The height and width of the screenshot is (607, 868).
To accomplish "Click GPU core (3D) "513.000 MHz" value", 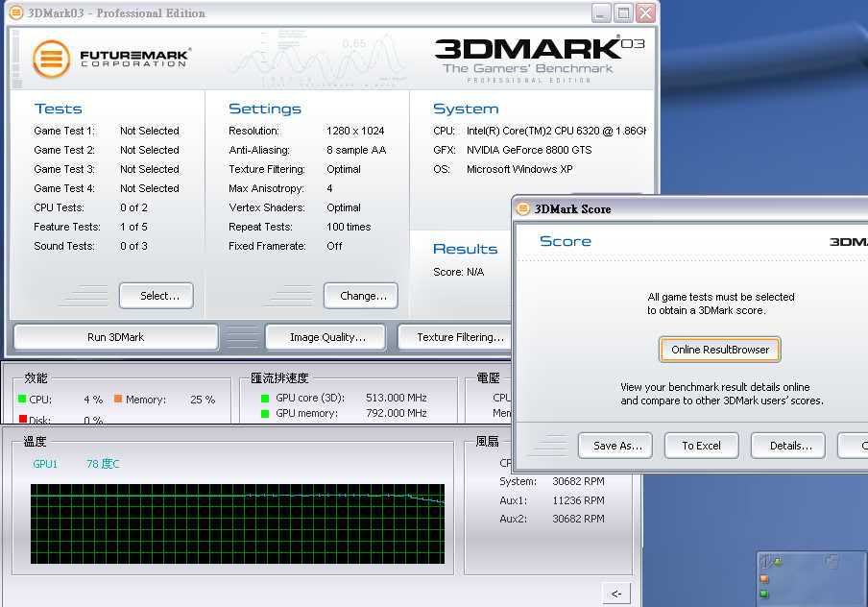I will coord(397,398).
